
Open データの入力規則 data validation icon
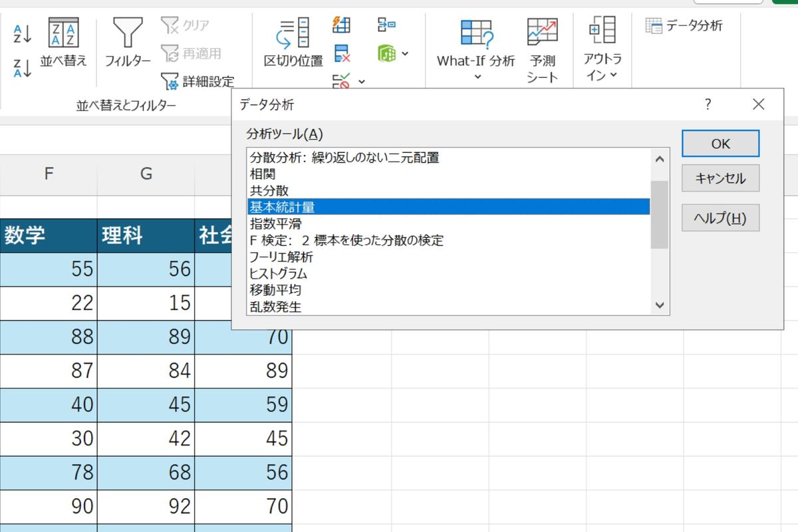pos(341,81)
